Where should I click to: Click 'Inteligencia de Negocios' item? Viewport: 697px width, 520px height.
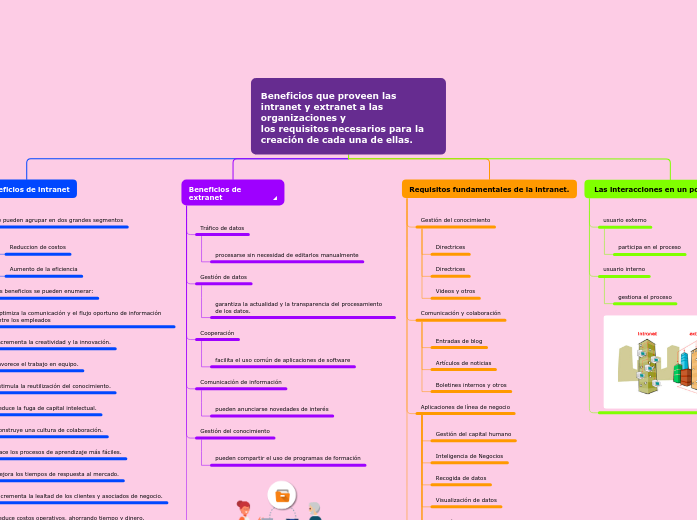coord(469,456)
